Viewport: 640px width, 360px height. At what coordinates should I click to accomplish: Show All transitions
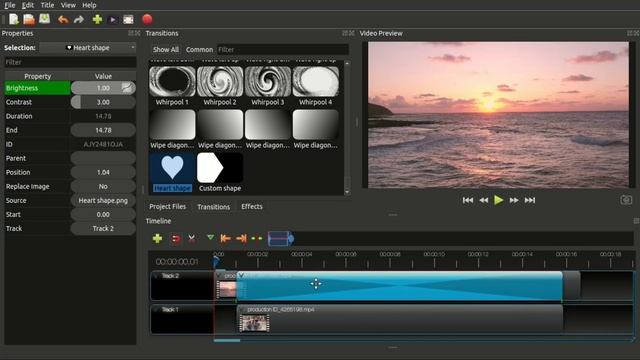(x=166, y=49)
